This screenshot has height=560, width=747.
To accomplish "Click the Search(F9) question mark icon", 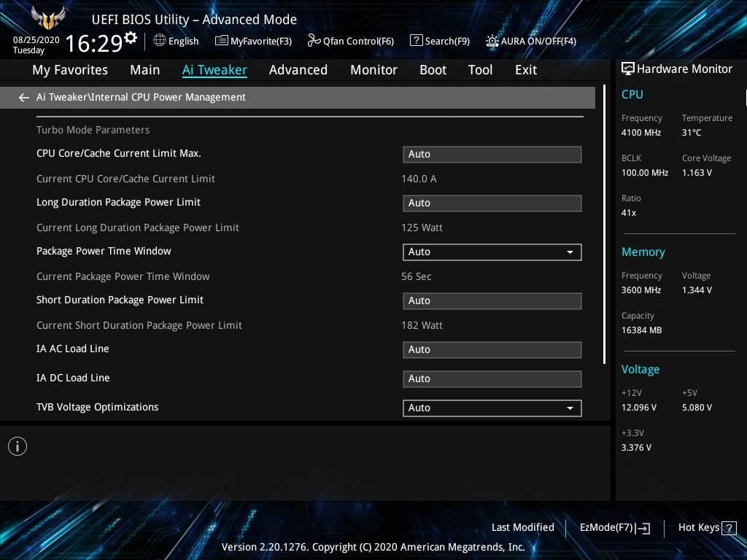I will point(416,41).
